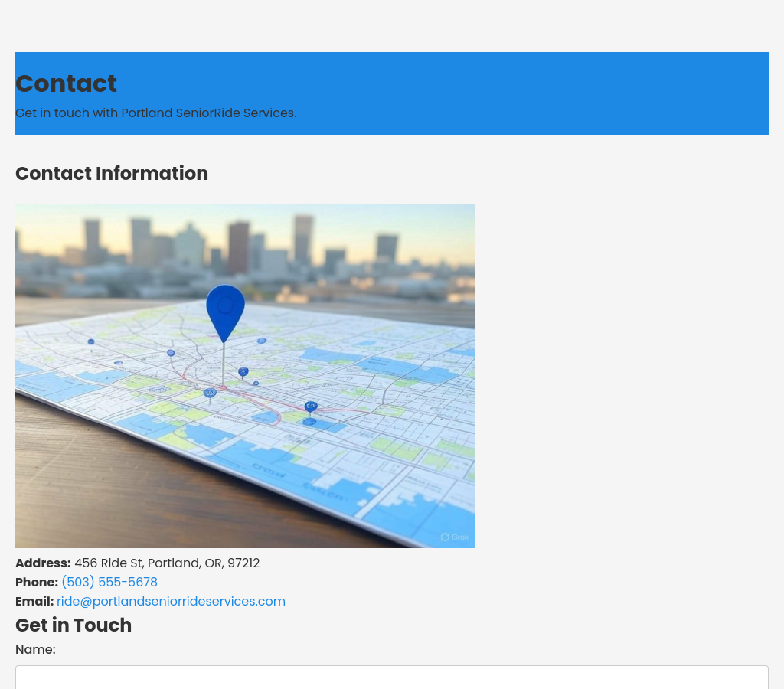Click the ZIP code 97212 in the address
The width and height of the screenshot is (784, 689).
coord(243,563)
